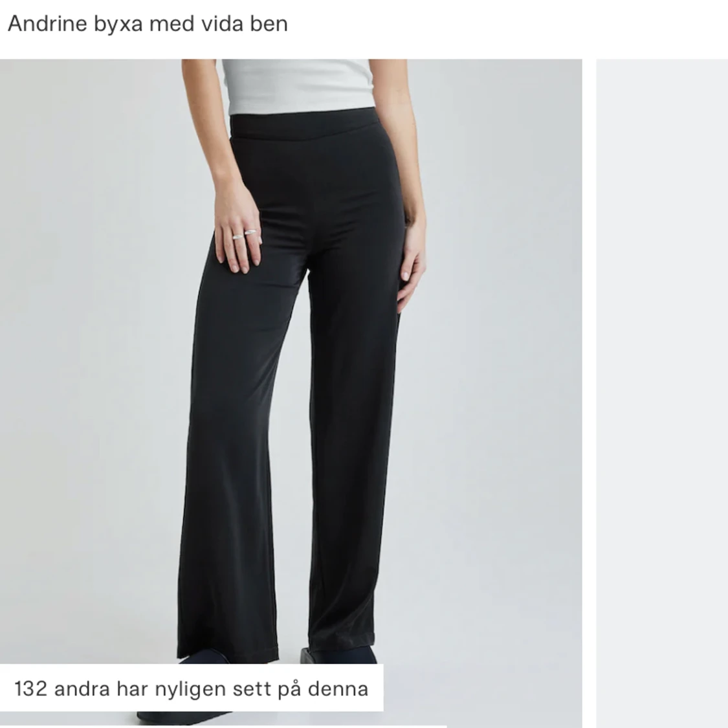The height and width of the screenshot is (728, 728).
Task: Click the word 'denna' in the banner
Action: tap(338, 689)
